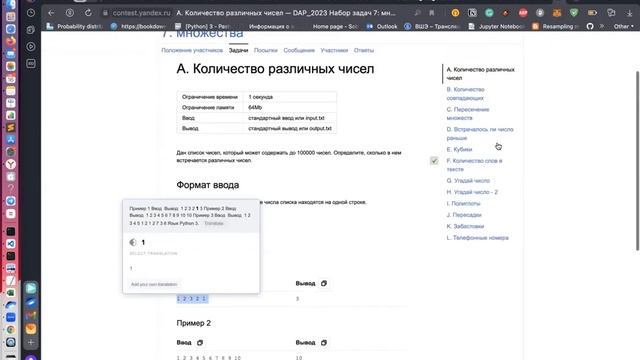Click the Yandex Browser icon in the dock
The image size is (640, 360).
tap(11, 164)
